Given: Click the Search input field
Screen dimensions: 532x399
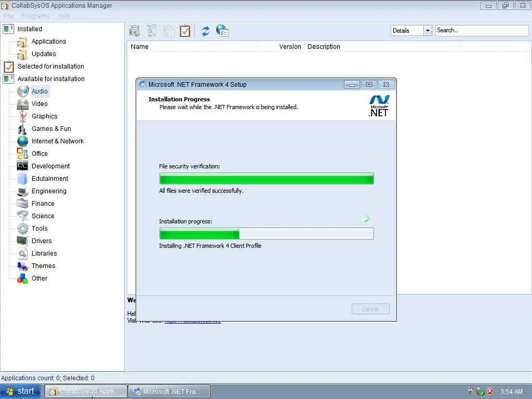Looking at the screenshot, I should [x=482, y=30].
